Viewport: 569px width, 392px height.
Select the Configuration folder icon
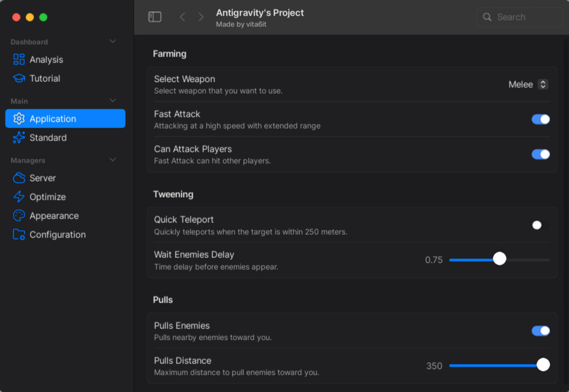point(19,234)
